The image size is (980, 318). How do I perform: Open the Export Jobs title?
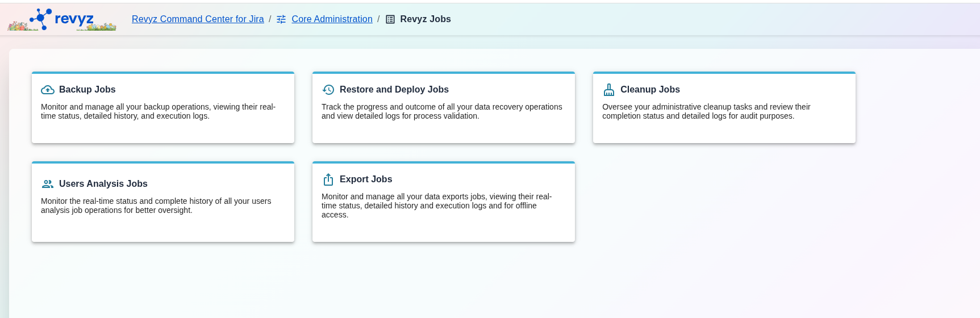[x=365, y=179]
